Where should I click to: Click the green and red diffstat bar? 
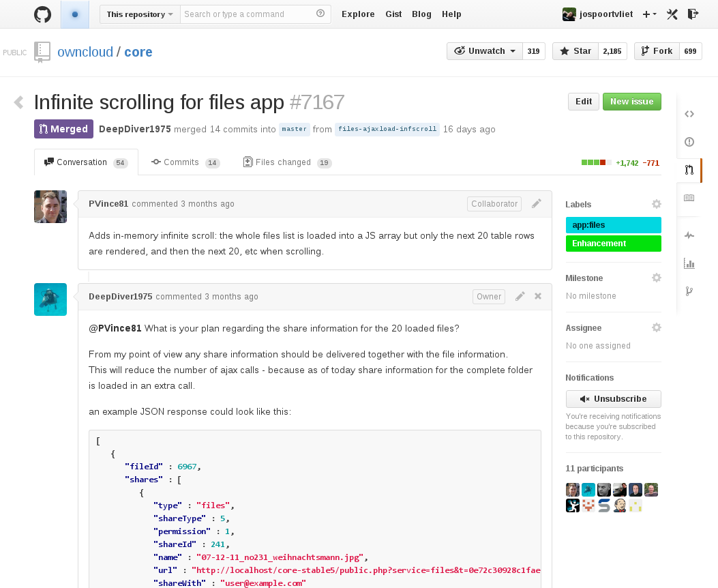tap(596, 162)
